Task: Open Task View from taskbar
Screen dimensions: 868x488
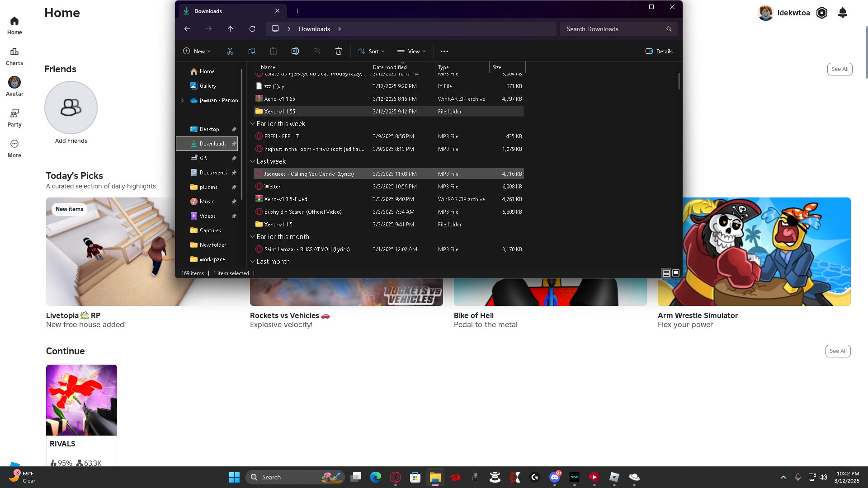Action: (x=356, y=477)
